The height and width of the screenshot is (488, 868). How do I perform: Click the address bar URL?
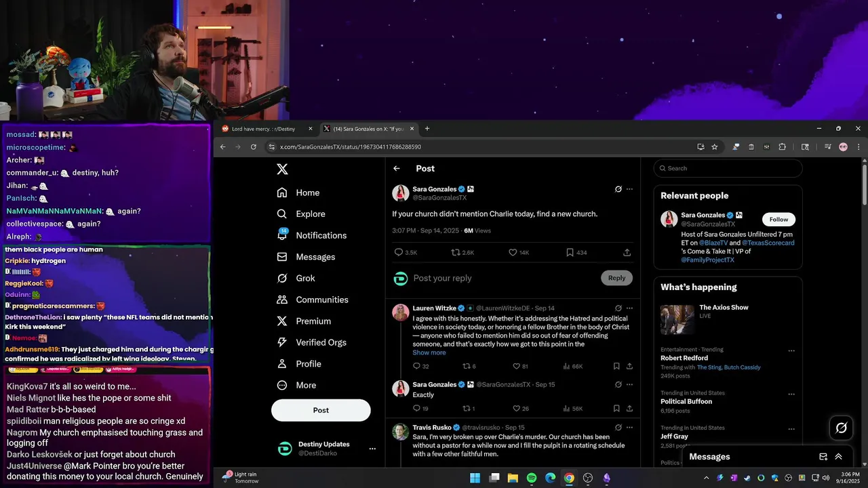351,147
